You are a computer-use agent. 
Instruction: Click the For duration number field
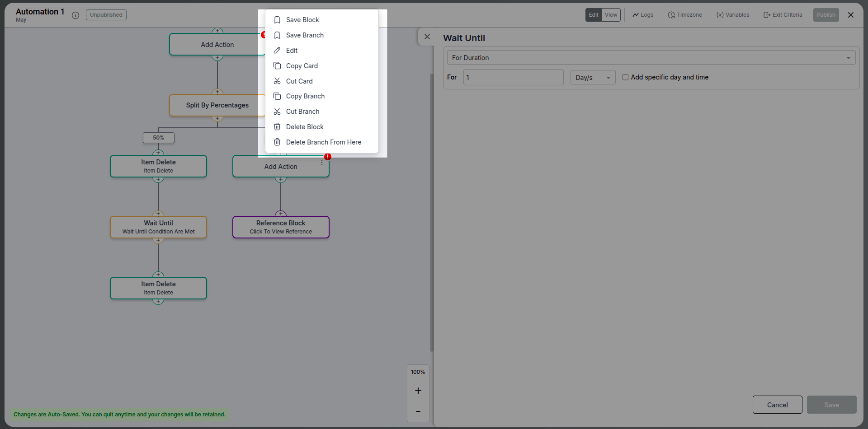[514, 77]
